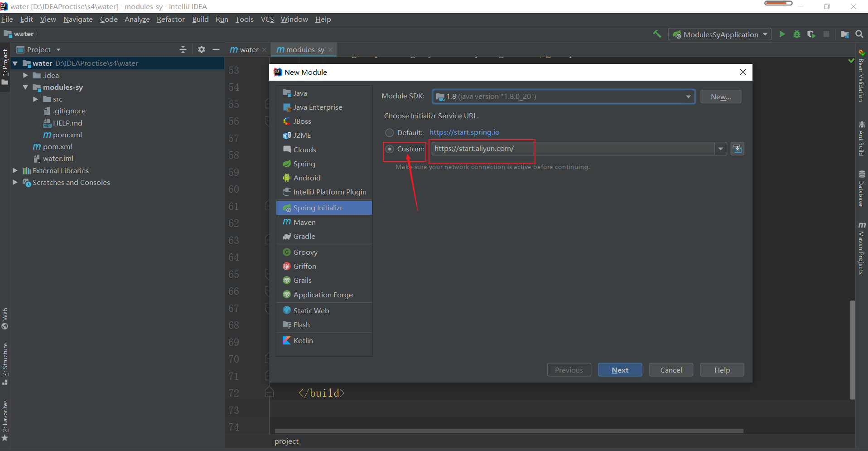Click the Stop square icon in toolbar

pyautogui.click(x=826, y=34)
